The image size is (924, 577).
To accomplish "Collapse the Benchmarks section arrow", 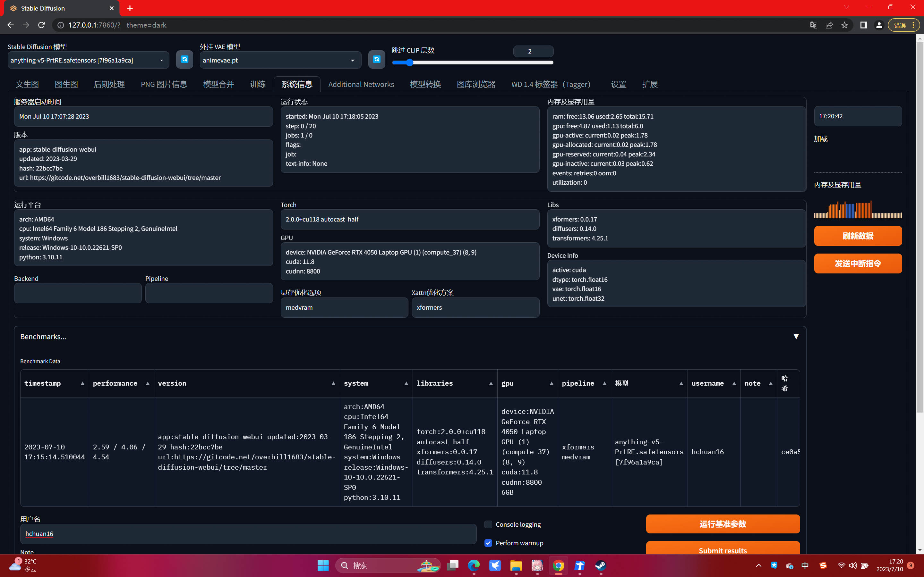I will click(796, 337).
